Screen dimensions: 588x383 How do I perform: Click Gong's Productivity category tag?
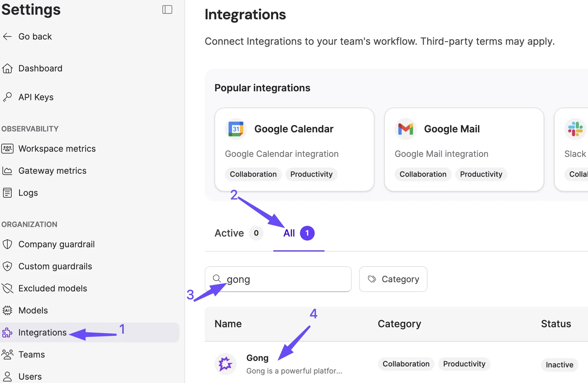(464, 364)
